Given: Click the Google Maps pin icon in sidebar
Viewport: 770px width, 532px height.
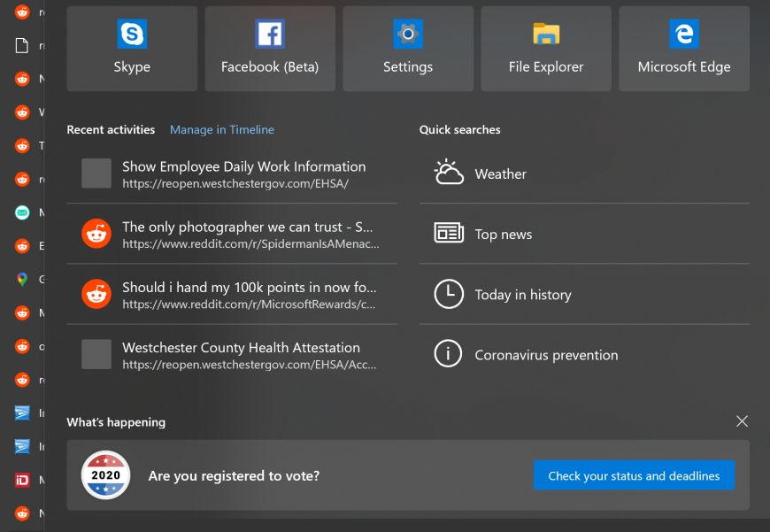Looking at the screenshot, I should pyautogui.click(x=22, y=279).
